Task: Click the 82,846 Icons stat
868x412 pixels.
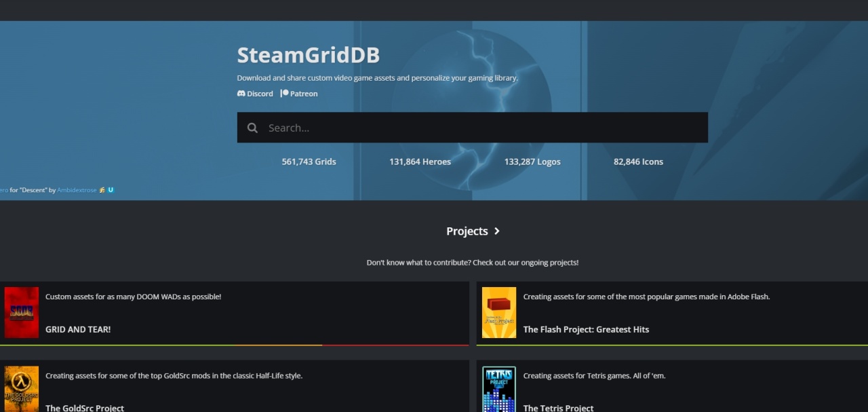Action: pyautogui.click(x=638, y=162)
